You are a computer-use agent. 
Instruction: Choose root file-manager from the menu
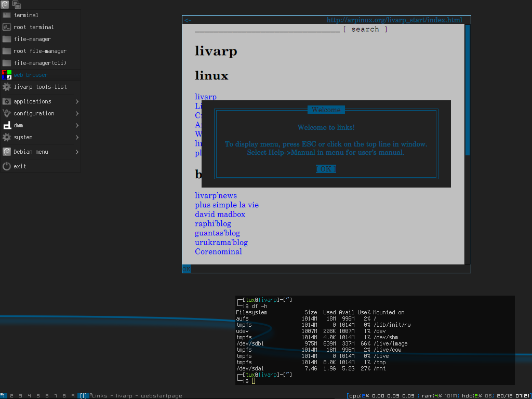(x=41, y=51)
